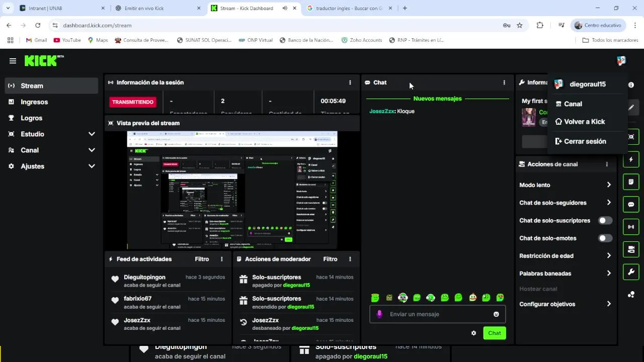Click the green-bordered screenshot capture icon
This screenshot has width=644, height=362.
pos(631,137)
